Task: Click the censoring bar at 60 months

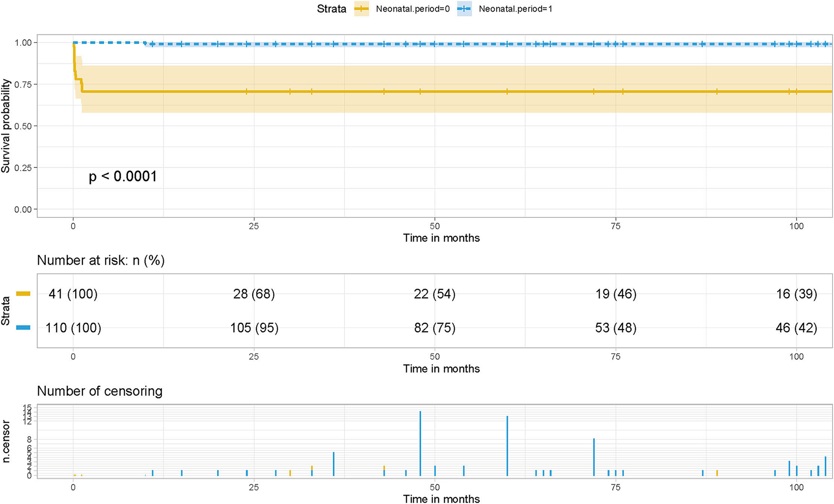Action: click(x=507, y=446)
